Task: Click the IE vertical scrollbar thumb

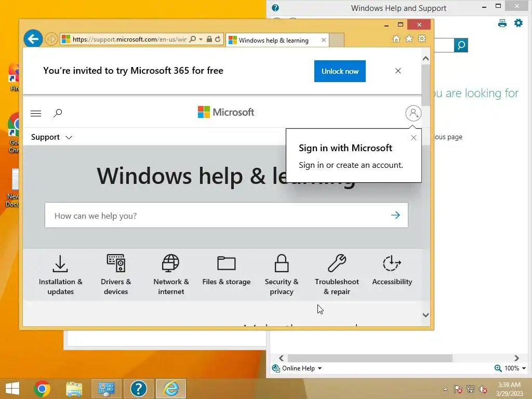Action: 426,85
